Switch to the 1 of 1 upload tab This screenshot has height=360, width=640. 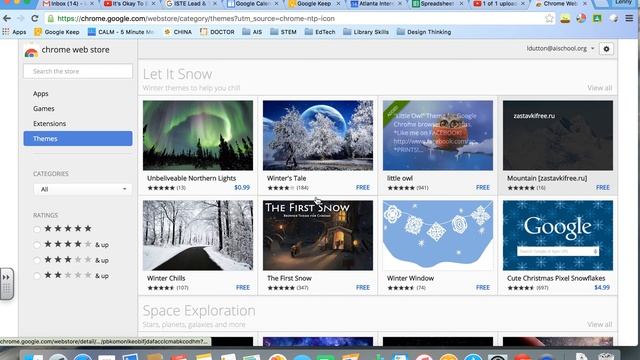[500, 4]
